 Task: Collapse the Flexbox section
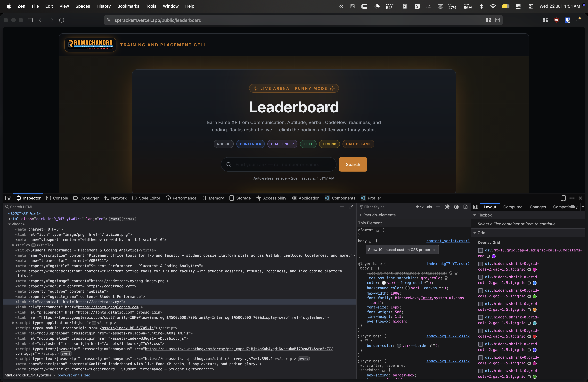[475, 215]
